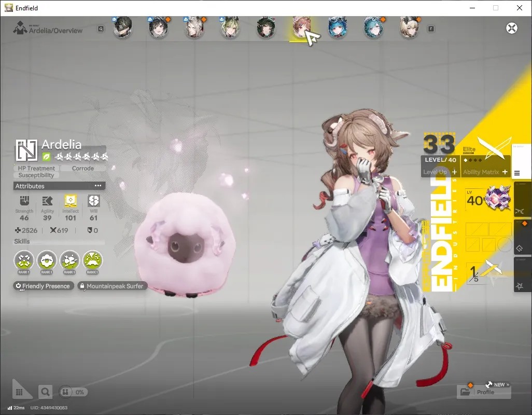Screen dimensions: 532x415
Task: Select the locked Mountainpeak Surfer talent
Action: (113, 286)
